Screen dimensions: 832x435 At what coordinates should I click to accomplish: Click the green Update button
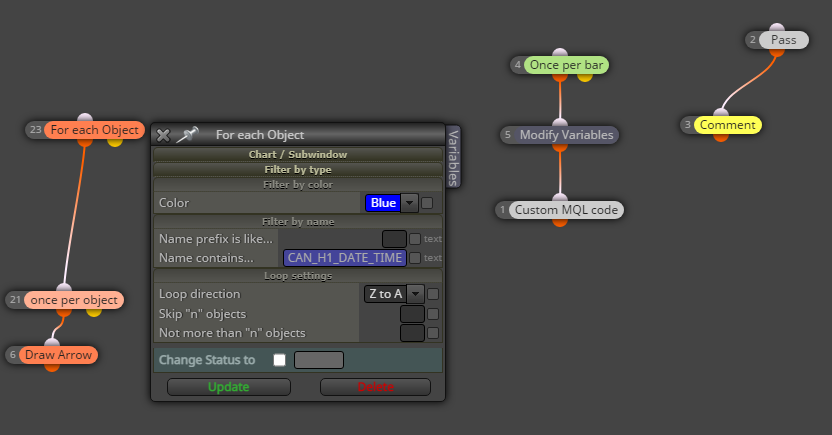point(229,387)
